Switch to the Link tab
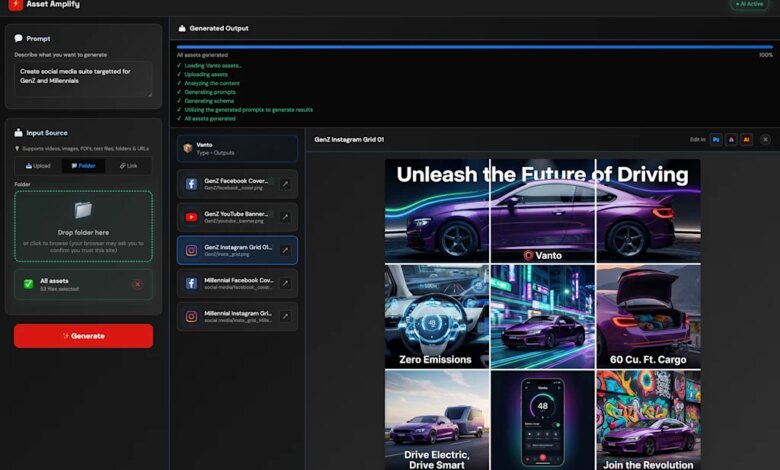780x470 pixels. point(128,166)
